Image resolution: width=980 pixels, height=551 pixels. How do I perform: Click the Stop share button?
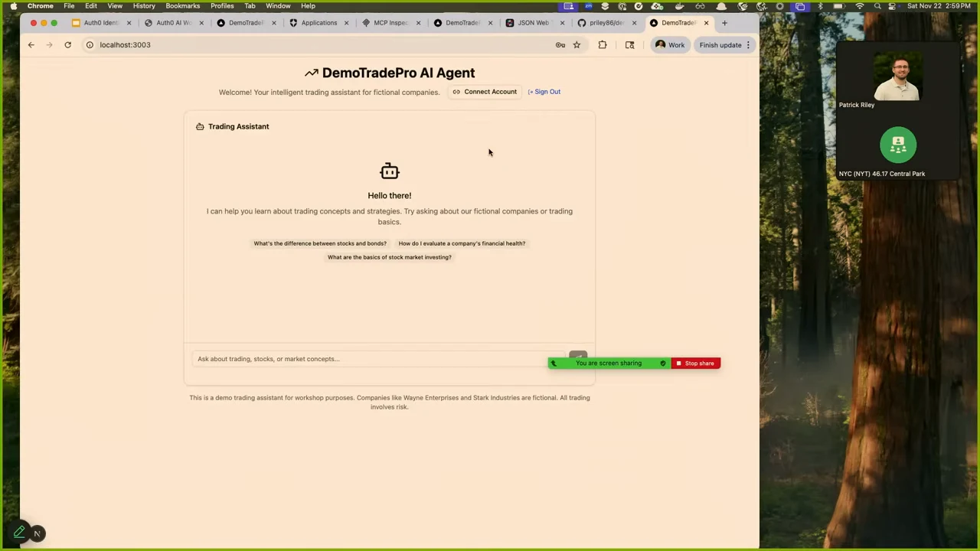pyautogui.click(x=696, y=364)
